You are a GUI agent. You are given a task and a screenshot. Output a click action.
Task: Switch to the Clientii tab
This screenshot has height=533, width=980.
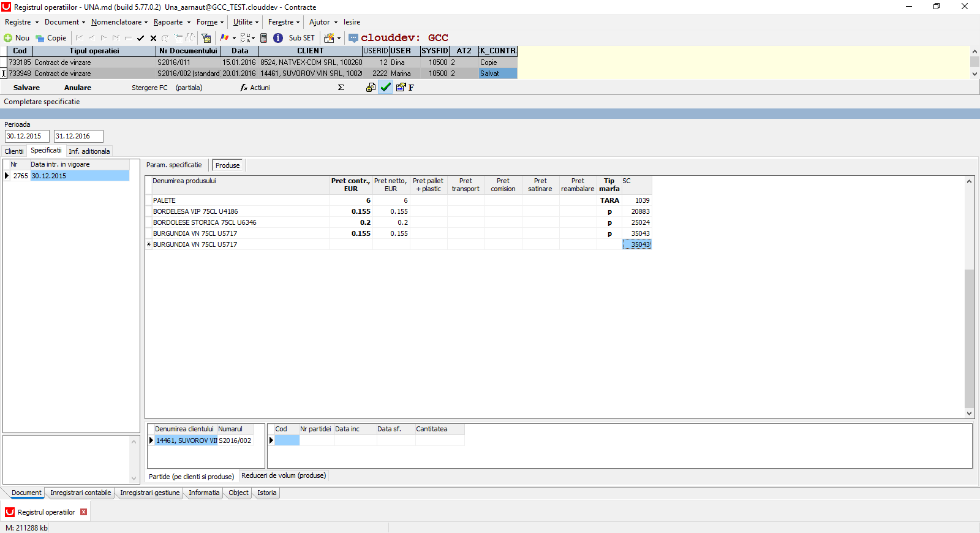[x=14, y=151]
